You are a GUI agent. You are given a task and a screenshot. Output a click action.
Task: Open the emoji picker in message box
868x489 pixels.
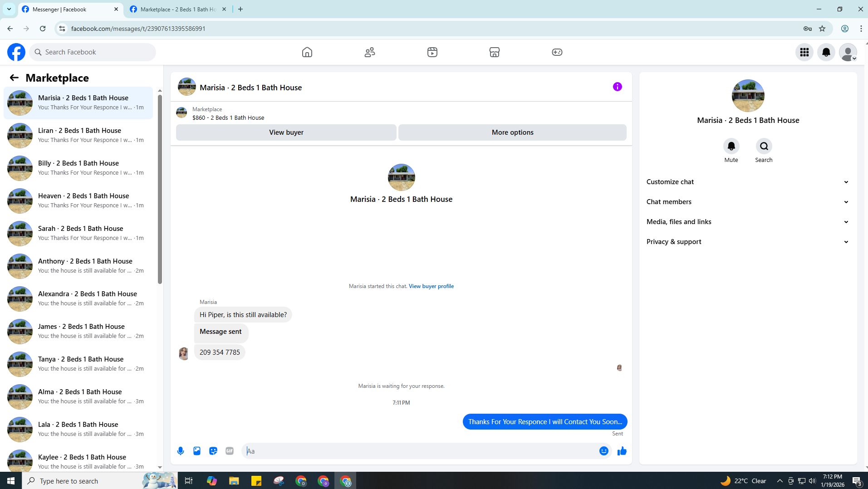click(x=604, y=451)
